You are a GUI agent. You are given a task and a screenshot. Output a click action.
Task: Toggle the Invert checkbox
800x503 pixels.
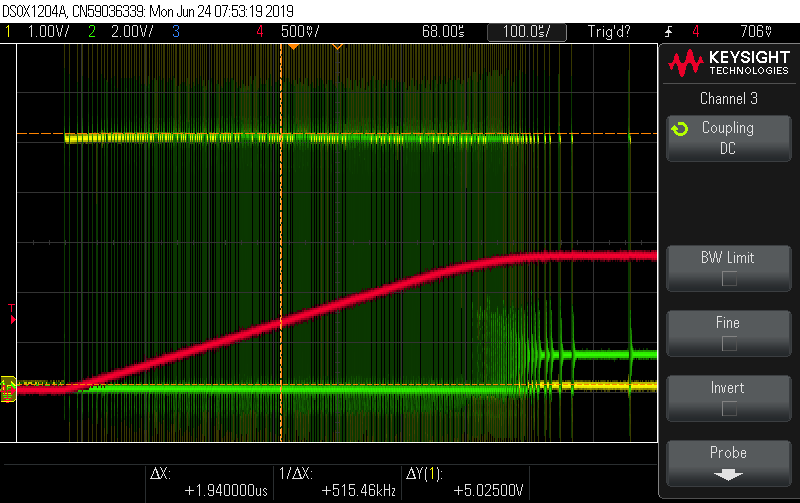coord(729,408)
